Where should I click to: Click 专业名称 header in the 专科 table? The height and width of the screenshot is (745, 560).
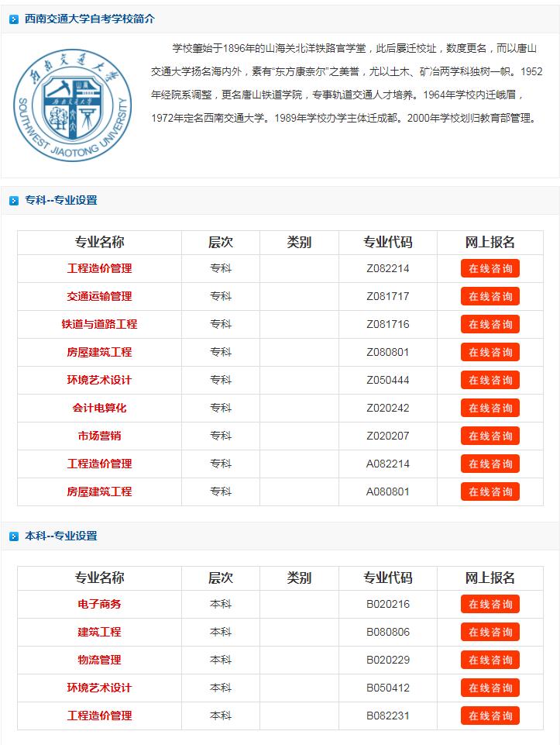click(x=99, y=243)
